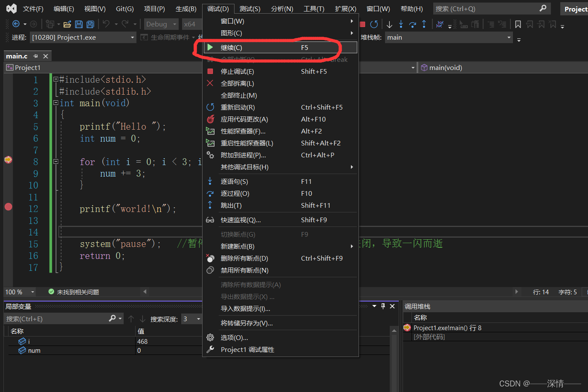Click the red Stop Debugging toolbar icon

[362, 24]
